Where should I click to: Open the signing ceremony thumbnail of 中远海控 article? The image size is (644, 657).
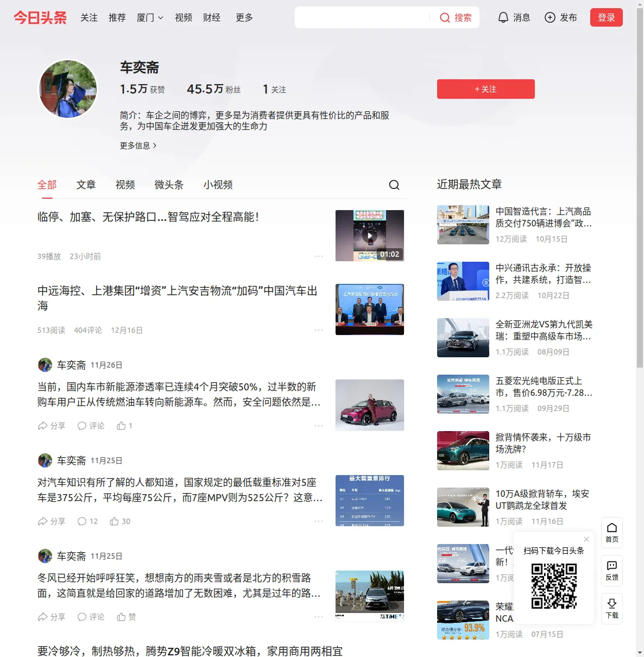tap(370, 309)
